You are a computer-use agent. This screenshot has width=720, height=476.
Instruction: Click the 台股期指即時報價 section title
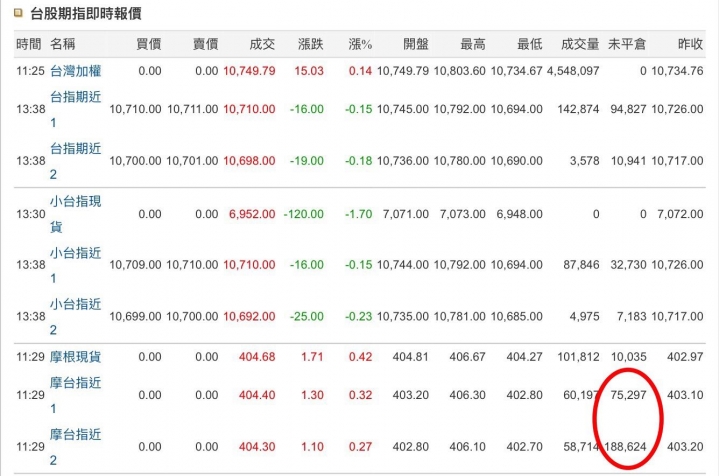pos(85,14)
